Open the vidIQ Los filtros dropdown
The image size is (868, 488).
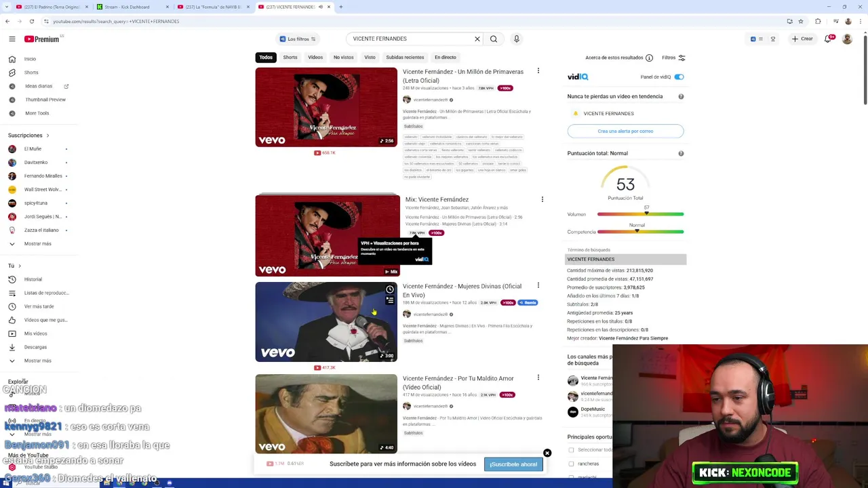[x=297, y=39]
